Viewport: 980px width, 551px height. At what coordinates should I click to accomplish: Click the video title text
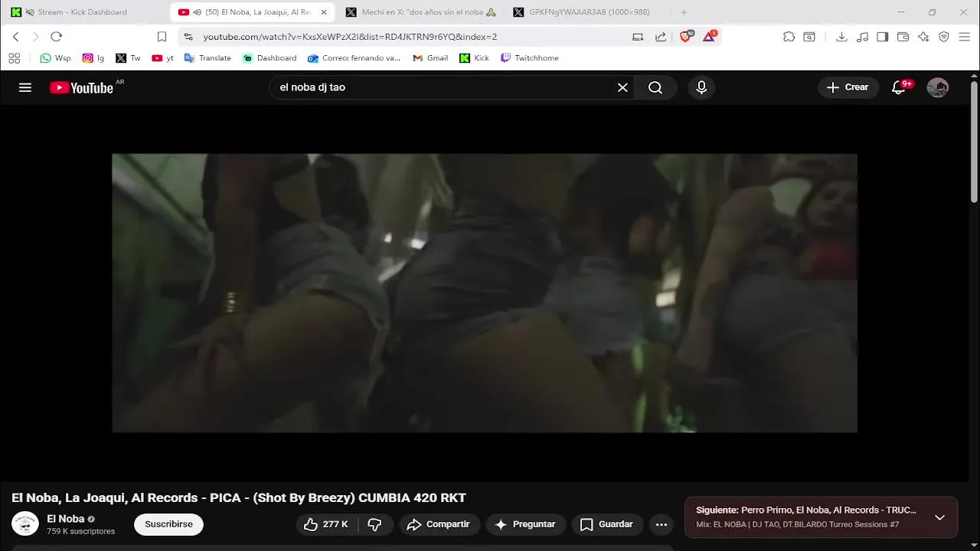click(x=239, y=497)
